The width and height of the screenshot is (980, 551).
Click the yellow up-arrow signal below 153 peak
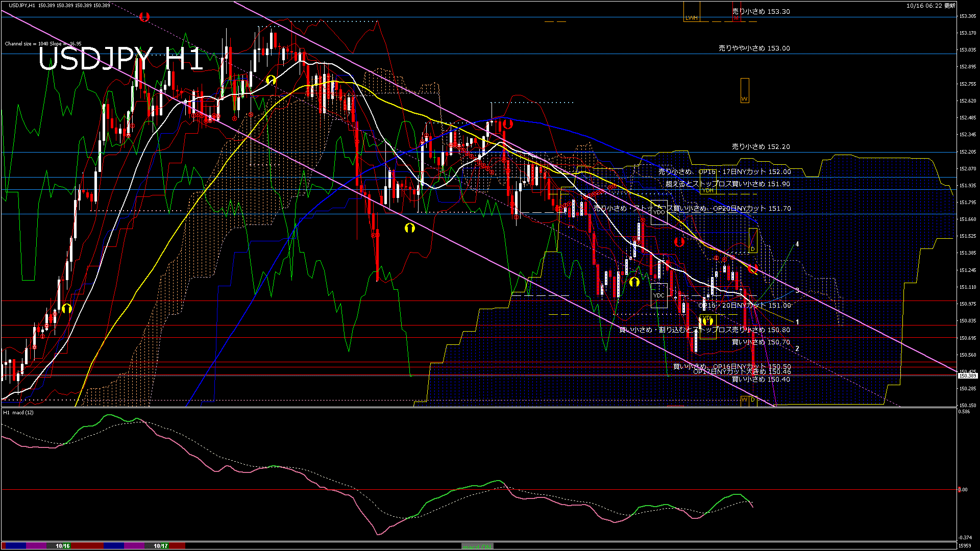coord(271,80)
